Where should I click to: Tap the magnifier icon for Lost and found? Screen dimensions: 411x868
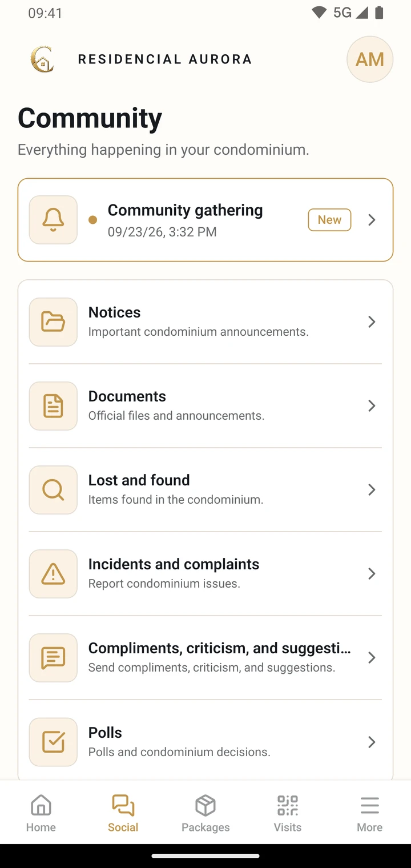53,490
